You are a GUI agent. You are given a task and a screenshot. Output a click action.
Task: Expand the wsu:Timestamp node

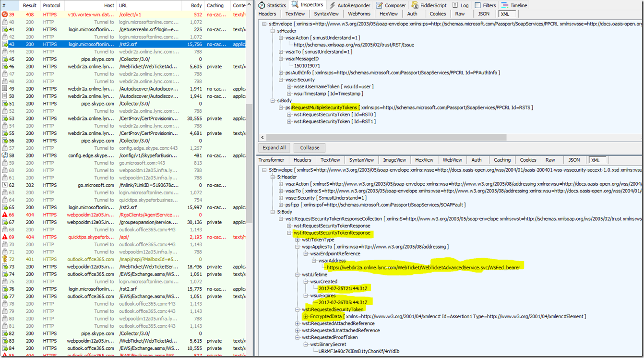coord(289,94)
